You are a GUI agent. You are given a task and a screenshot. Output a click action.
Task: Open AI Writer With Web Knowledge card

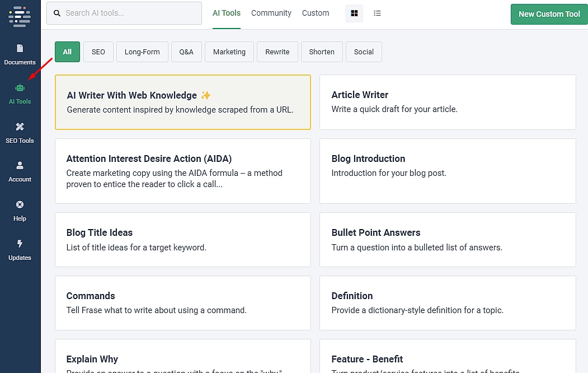pos(183,102)
